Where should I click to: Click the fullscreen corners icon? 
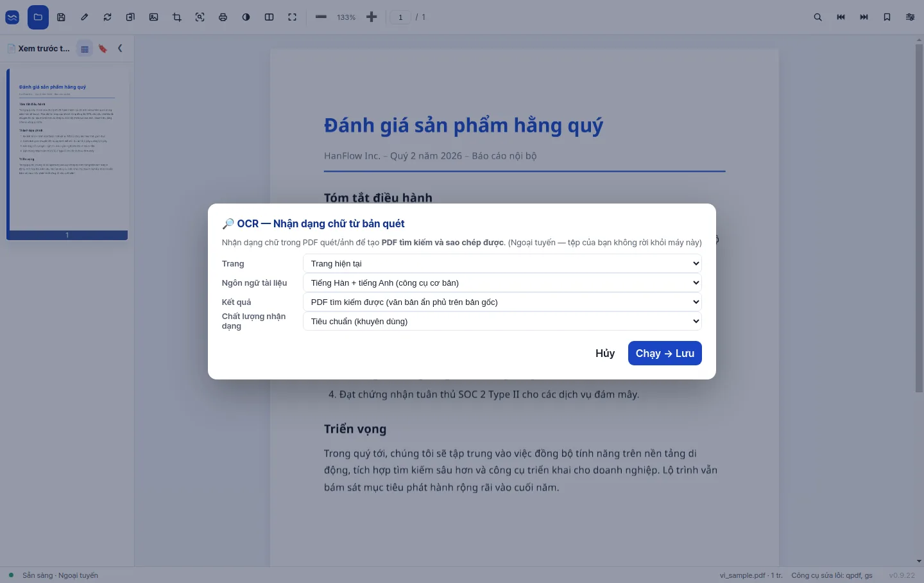point(292,17)
